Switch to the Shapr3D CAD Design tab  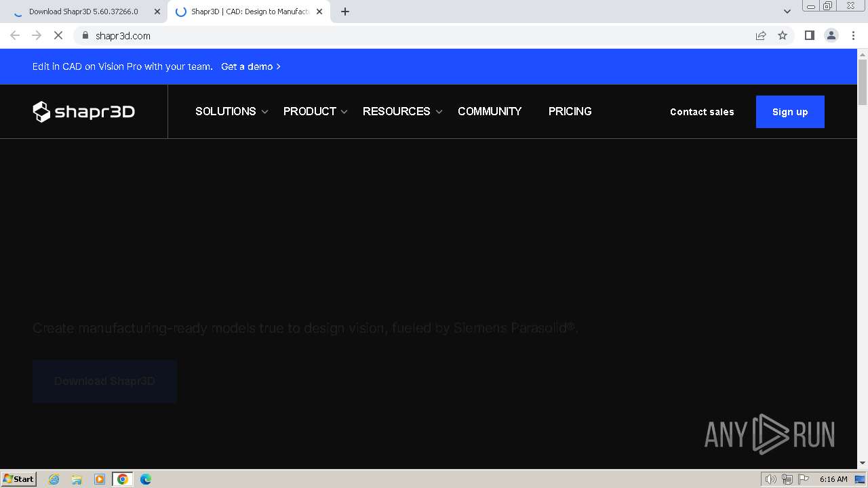[x=250, y=12]
